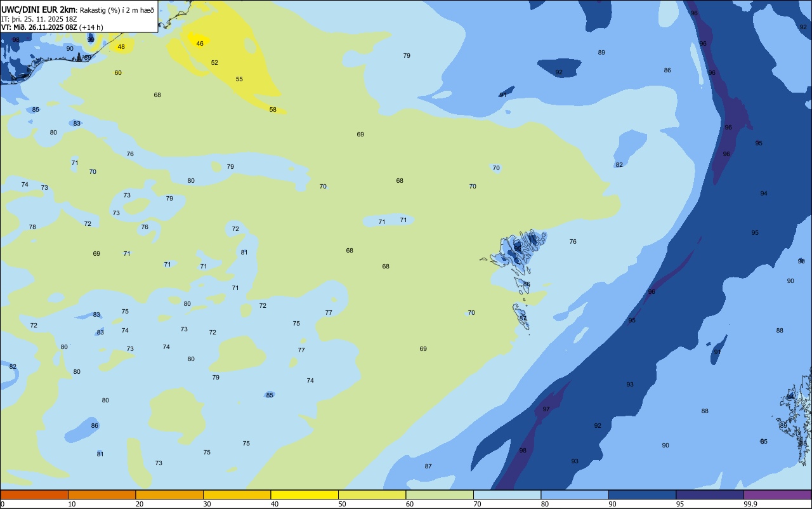Click the 'VT: Mið. 26.11.2025 08Z' line
This screenshot has height=509, width=812.
(x=39, y=27)
